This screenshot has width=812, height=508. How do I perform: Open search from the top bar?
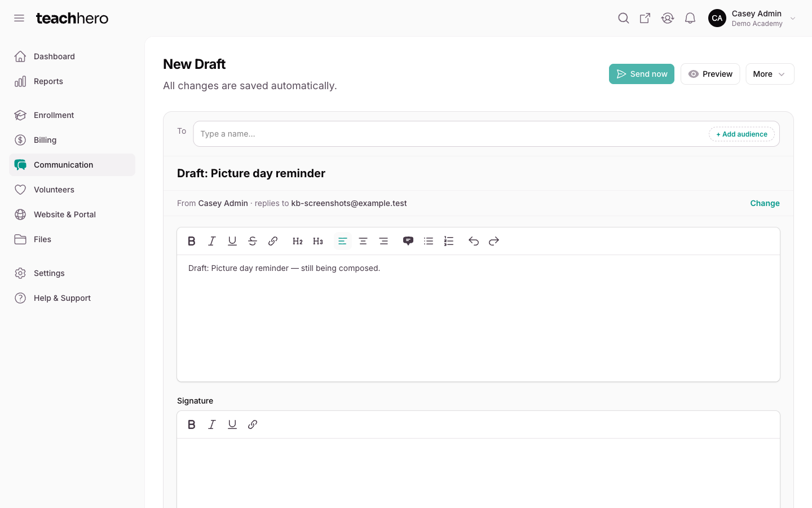coord(624,18)
